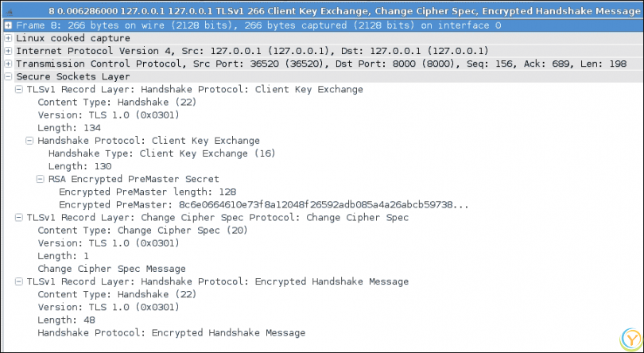
Task: Collapse the Change Cipher Spec record layer
Action: click(x=19, y=217)
